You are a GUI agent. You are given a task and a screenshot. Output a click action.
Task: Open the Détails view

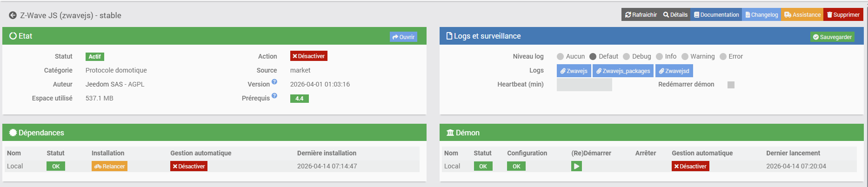pyautogui.click(x=675, y=15)
